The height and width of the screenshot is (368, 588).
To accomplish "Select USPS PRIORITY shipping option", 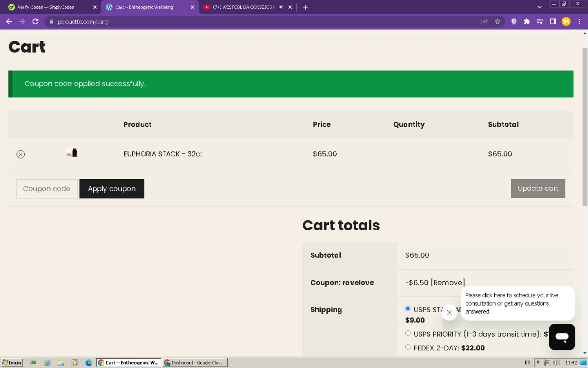I will click(x=408, y=333).
